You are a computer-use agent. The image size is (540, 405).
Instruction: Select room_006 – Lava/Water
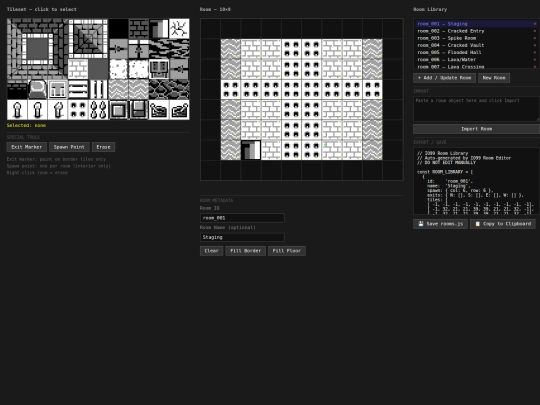[x=476, y=60]
